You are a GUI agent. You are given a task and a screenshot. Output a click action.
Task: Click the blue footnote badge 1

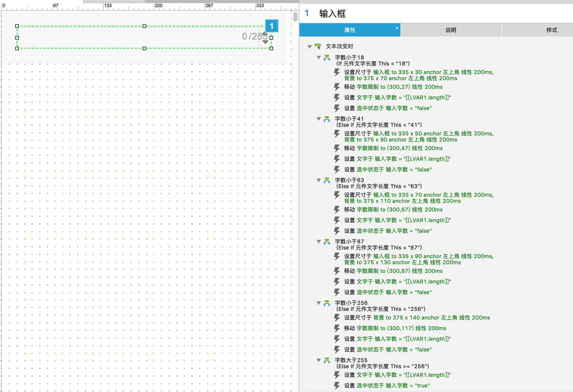point(272,26)
